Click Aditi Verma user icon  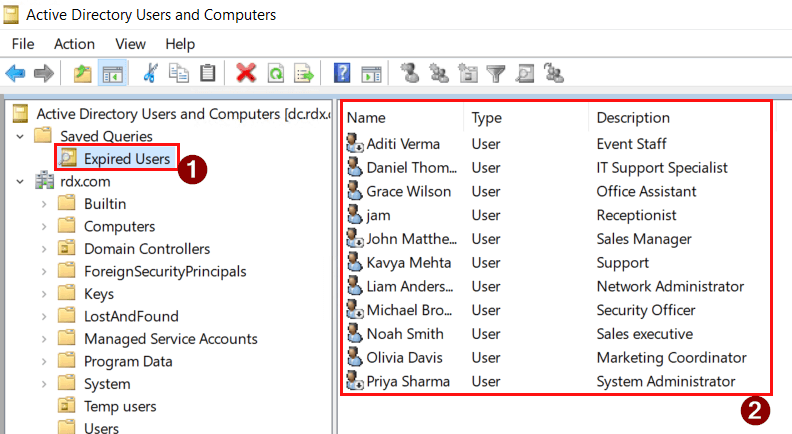355,143
